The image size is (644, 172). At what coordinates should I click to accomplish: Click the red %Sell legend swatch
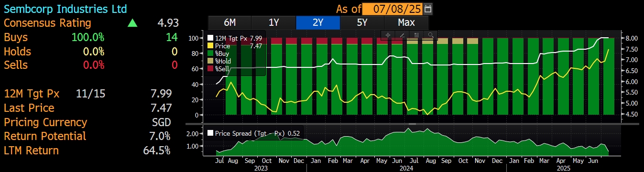[211, 69]
